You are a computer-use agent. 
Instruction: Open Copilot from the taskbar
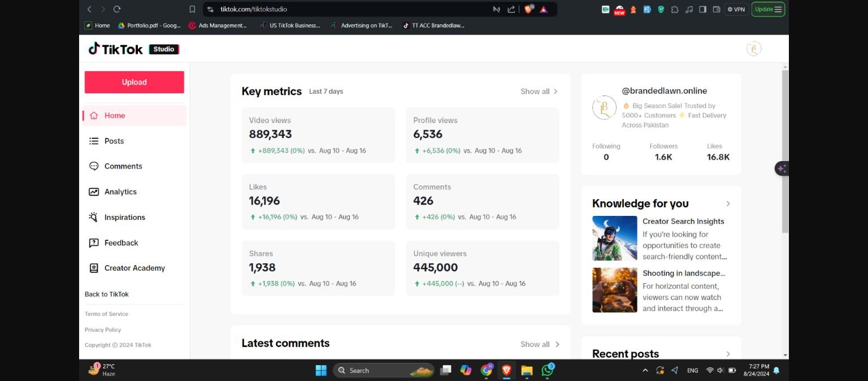(466, 370)
